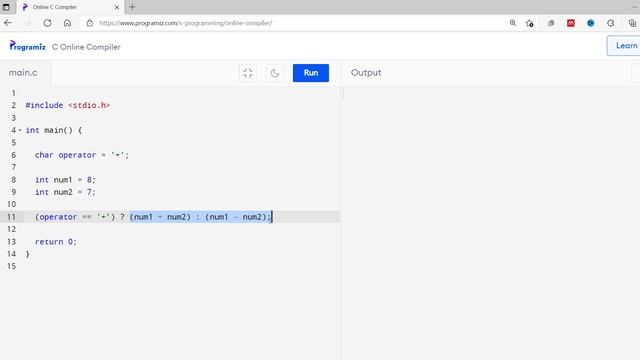Switch to dark mode moon icon
Image resolution: width=640 pixels, height=360 pixels.
275,73
